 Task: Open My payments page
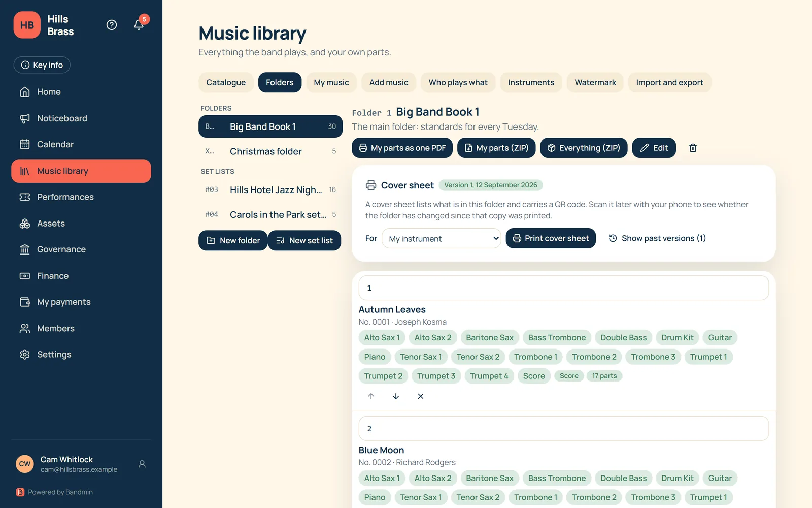tap(81, 302)
